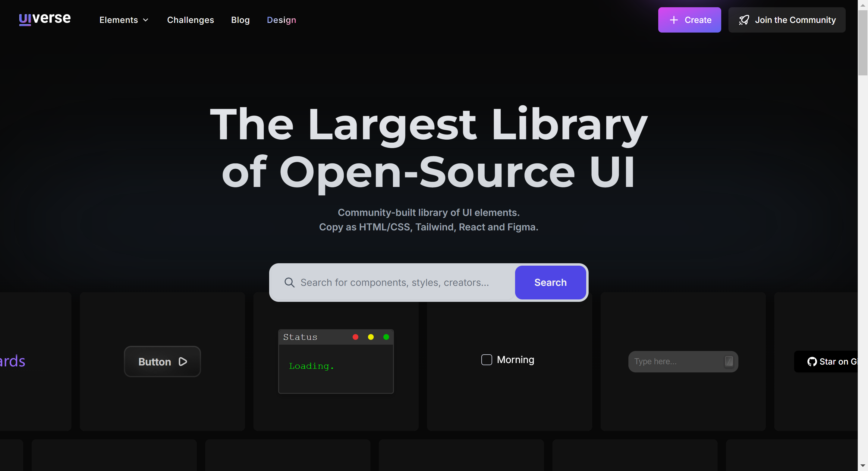Click the magnifying glass icon in search bar
Screen dimensions: 868x471
pyautogui.click(x=289, y=283)
